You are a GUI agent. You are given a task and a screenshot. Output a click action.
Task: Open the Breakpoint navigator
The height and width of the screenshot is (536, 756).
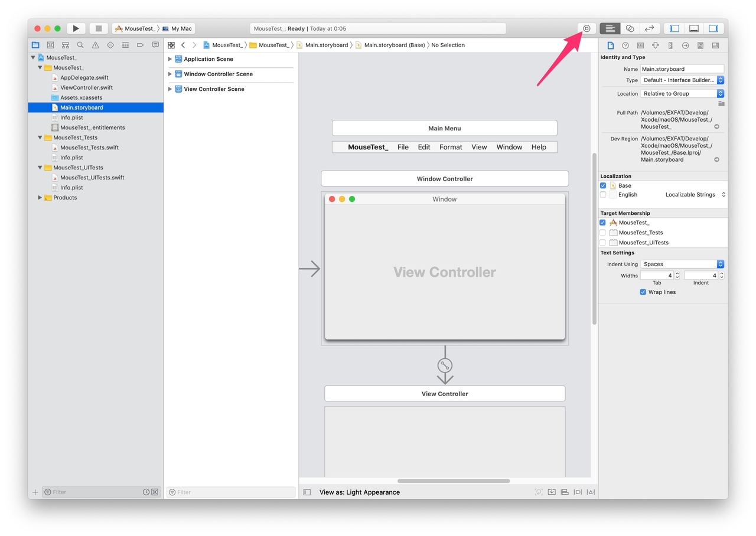pyautogui.click(x=141, y=45)
